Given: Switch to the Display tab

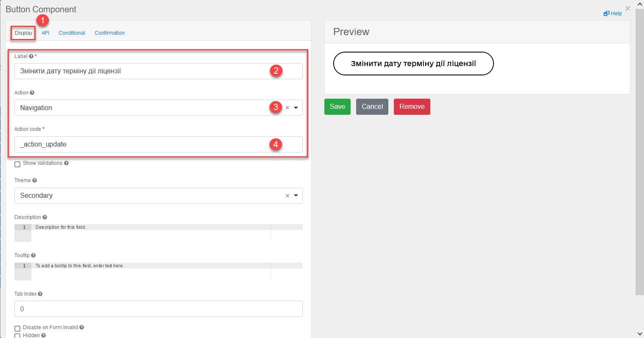Looking at the screenshot, I should tap(23, 33).
